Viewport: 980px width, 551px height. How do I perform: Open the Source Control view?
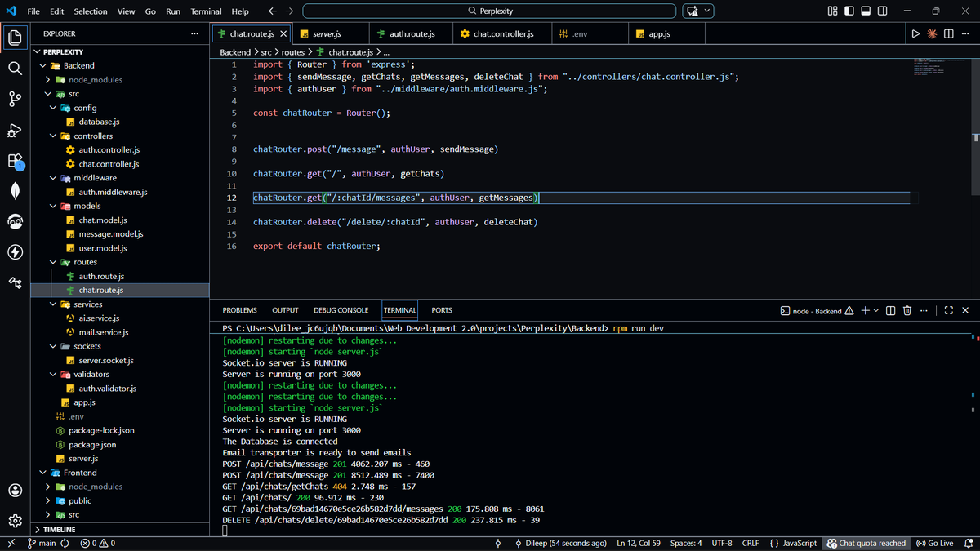click(15, 100)
